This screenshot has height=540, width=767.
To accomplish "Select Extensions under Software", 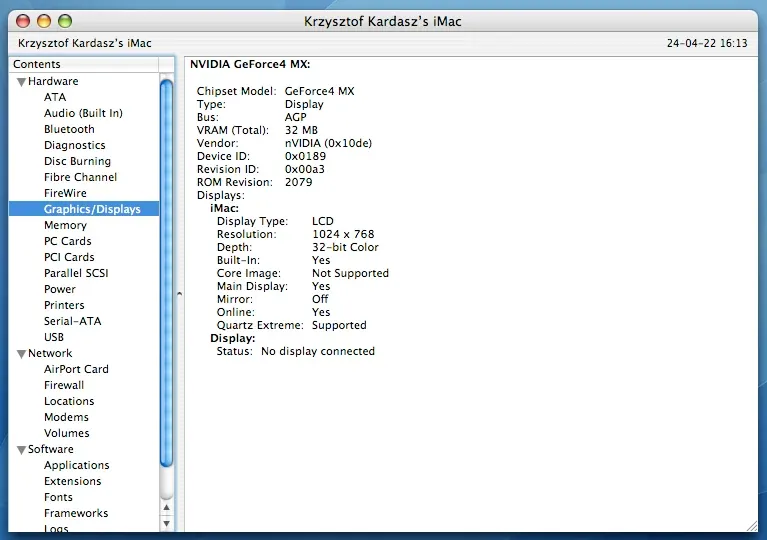I will 72,481.
